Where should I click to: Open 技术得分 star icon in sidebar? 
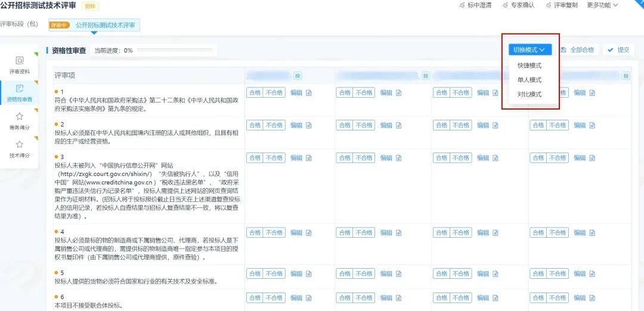pyautogui.click(x=20, y=149)
